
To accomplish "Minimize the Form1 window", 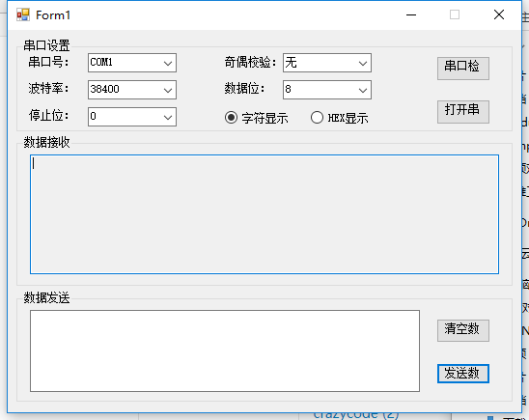I will click(411, 14).
